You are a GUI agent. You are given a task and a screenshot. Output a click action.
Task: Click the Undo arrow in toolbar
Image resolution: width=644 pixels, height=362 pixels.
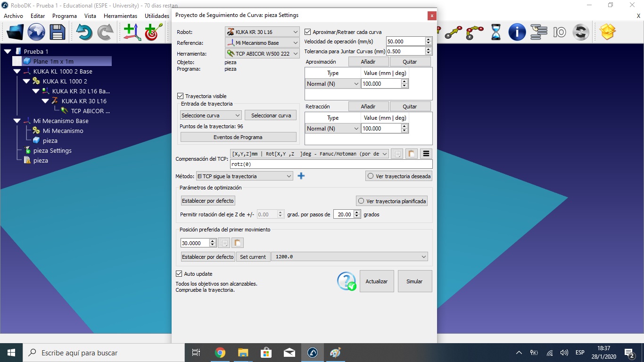coord(84,32)
